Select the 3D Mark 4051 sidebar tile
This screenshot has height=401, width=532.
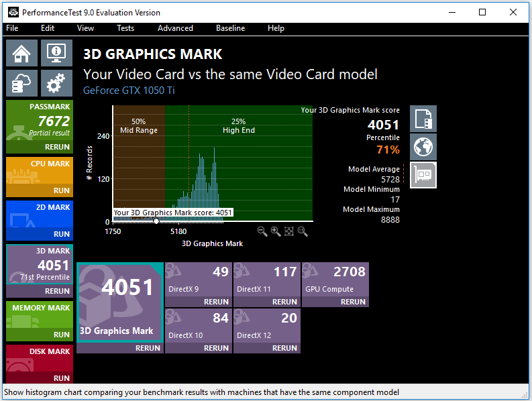coord(40,265)
